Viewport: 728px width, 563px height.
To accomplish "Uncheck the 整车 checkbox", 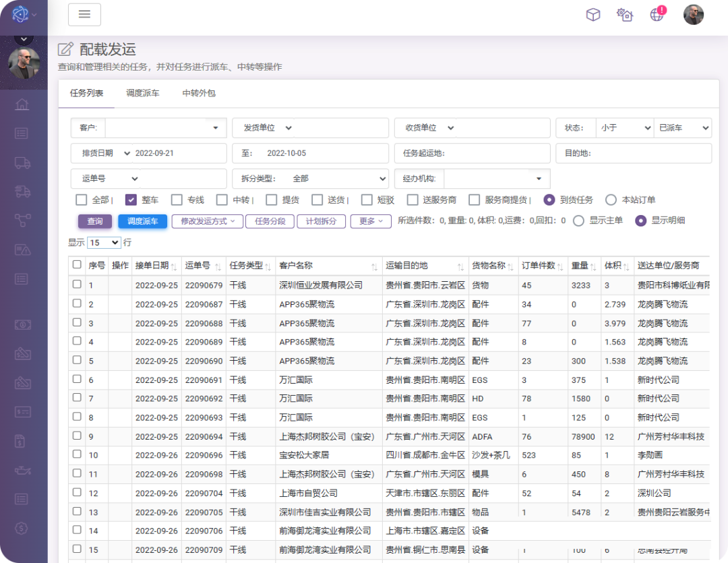I will coord(131,200).
